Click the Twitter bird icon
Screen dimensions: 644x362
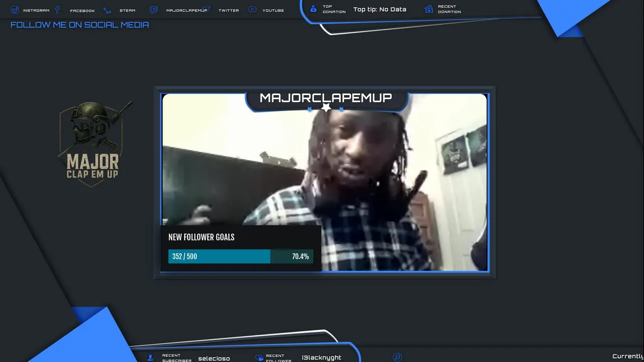pos(206,9)
